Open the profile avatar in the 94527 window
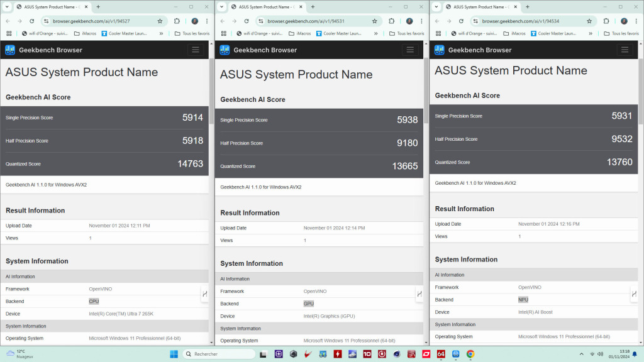 [x=195, y=21]
